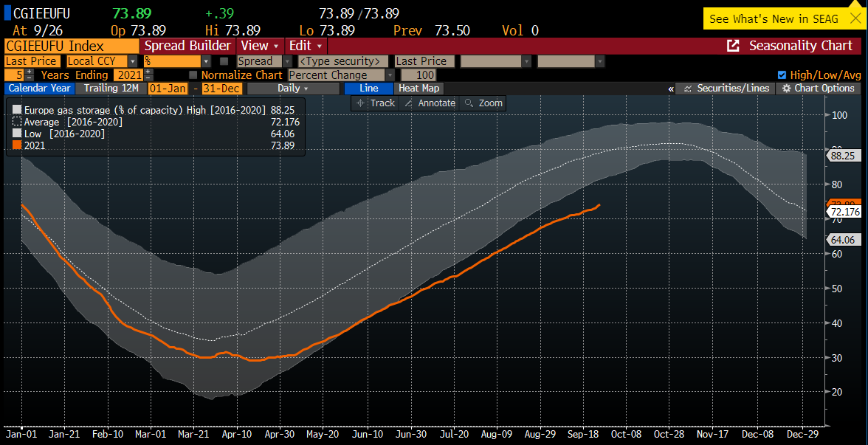The image size is (868, 445).
Task: Check the Spread checkbox
Action: tap(224, 61)
